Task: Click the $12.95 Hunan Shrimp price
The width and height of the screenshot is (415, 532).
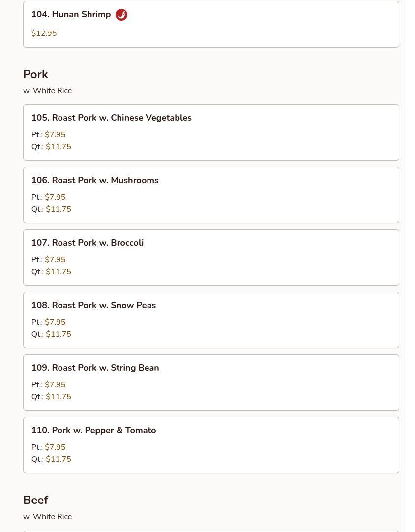Action: [44, 33]
